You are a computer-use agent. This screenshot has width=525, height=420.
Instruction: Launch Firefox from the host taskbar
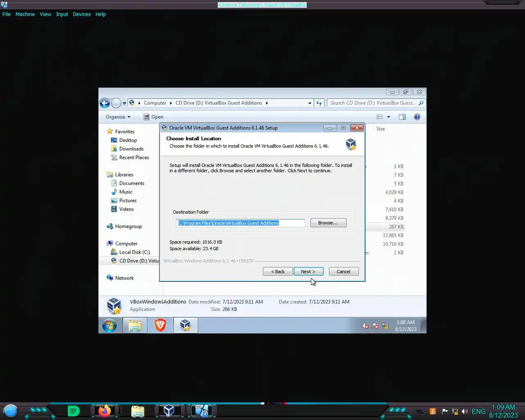point(105,411)
